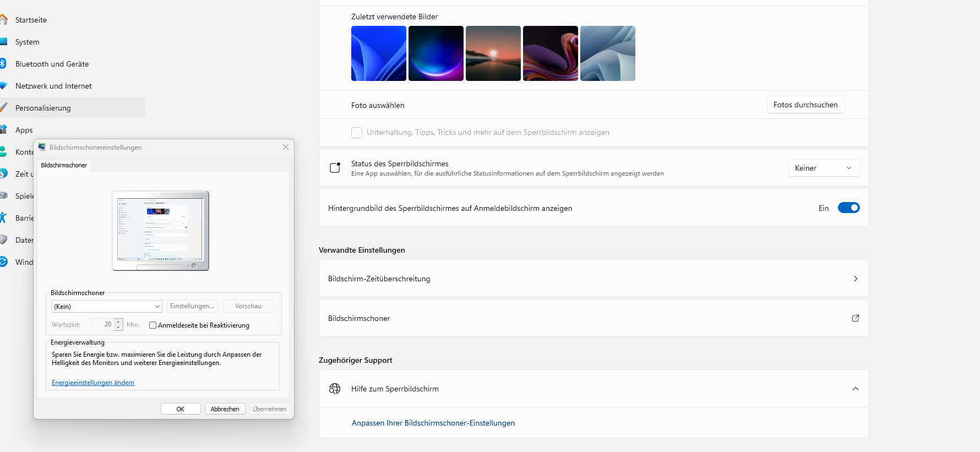
Task: Click the Übernehmen button
Action: [x=270, y=409]
